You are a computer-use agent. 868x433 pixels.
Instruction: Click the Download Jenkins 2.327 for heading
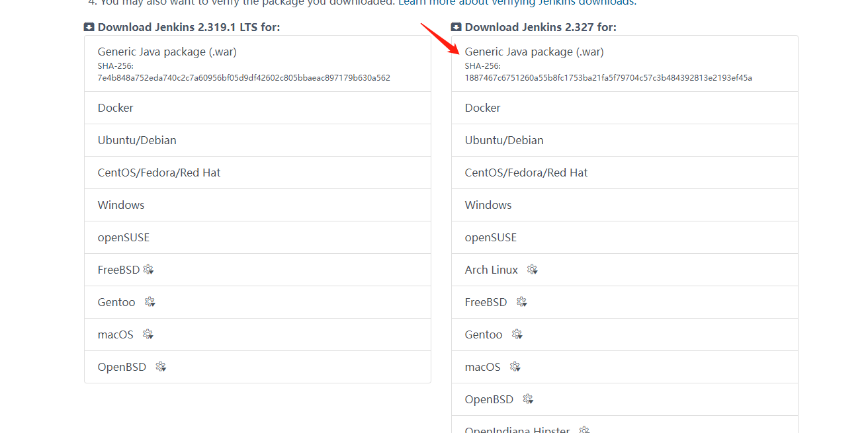pyautogui.click(x=541, y=27)
